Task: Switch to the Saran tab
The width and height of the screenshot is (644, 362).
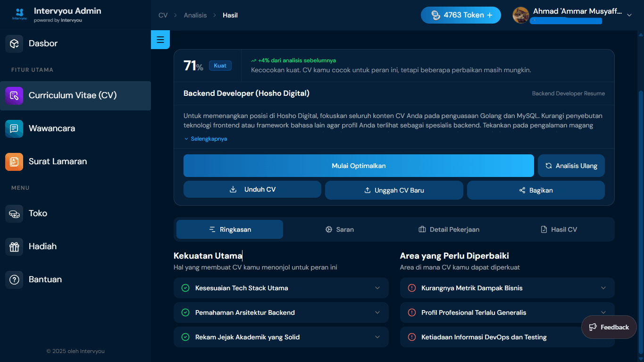Action: [x=340, y=229]
